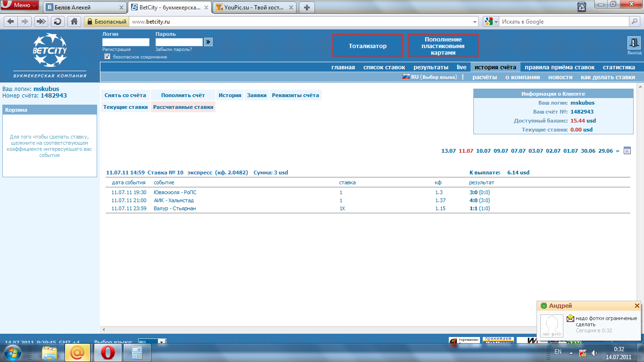Close the BetCity tab
This screenshot has width=644, height=362.
(x=206, y=8)
